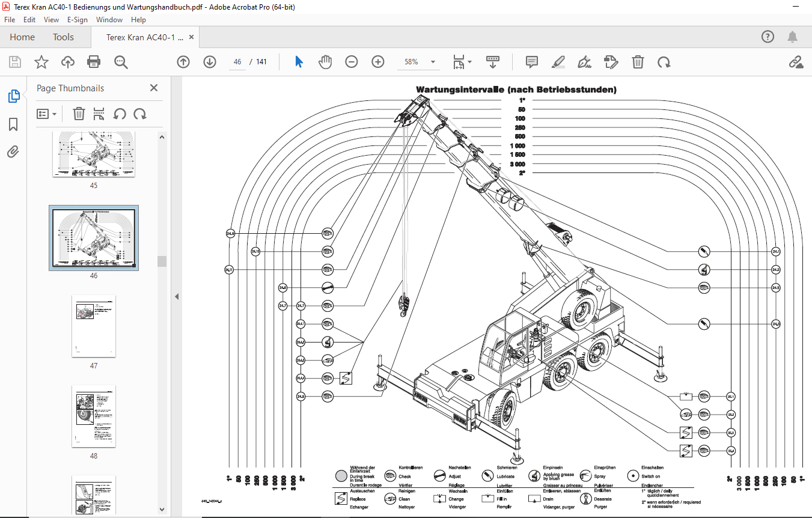Image resolution: width=812 pixels, height=518 pixels.
Task: Open thumbnails options menu dropdown
Action: click(47, 114)
